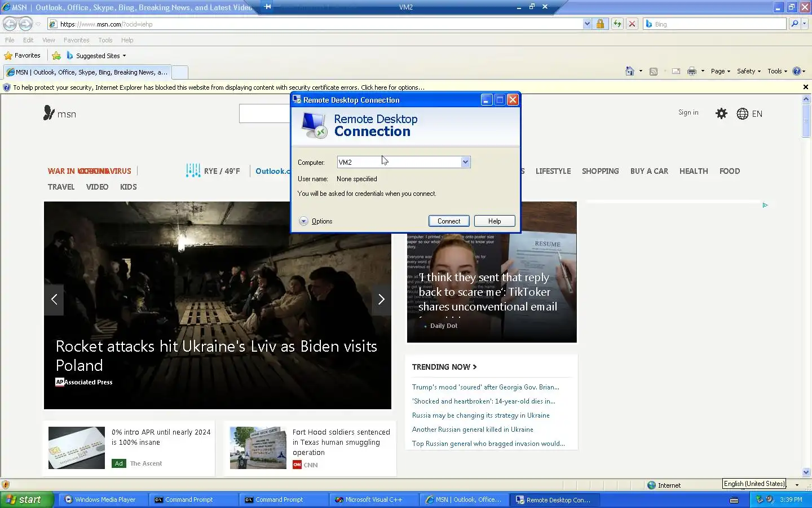
Task: Click the Help button in Remote Desktop dialog
Action: (495, 221)
